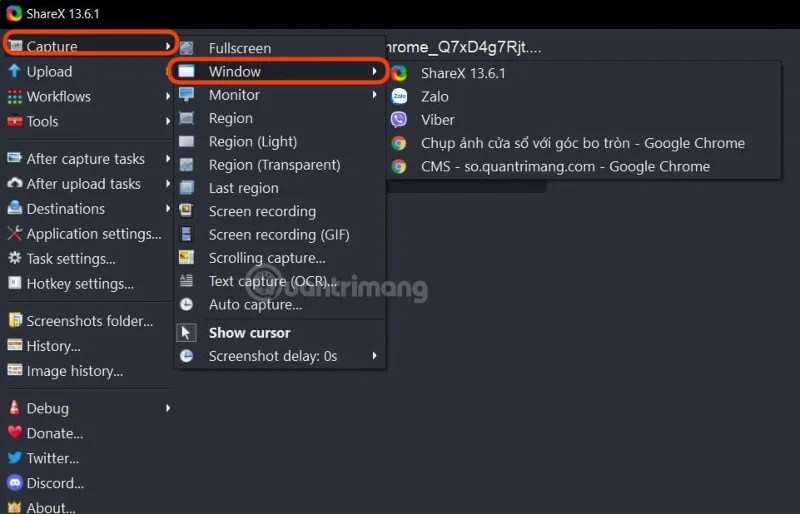
Task: Click the Workflows menu label
Action: [x=59, y=96]
